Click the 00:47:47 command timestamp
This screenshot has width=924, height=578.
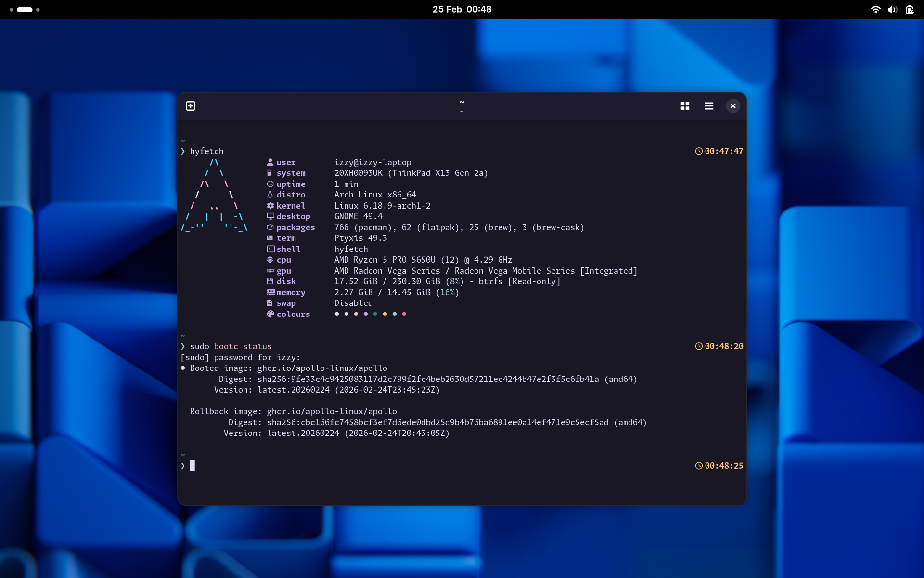click(x=724, y=151)
